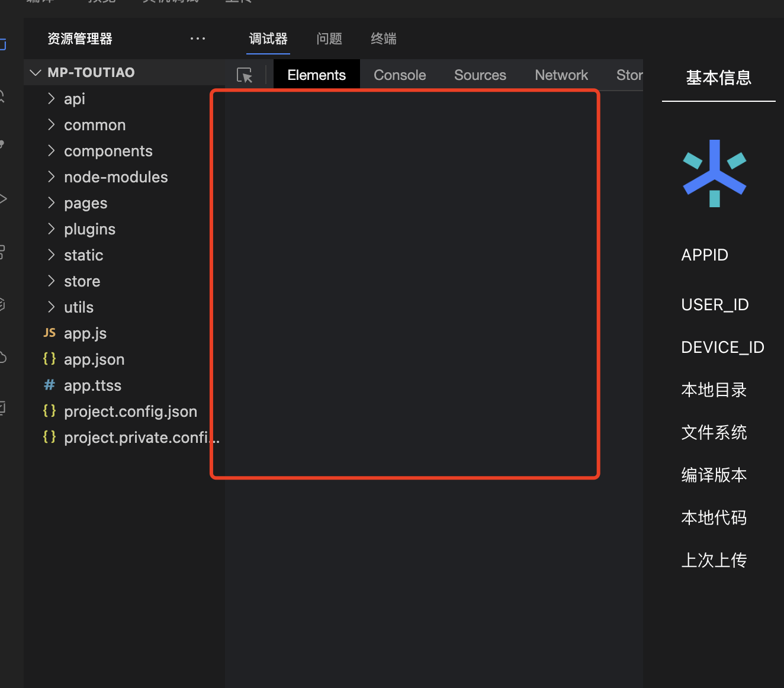Expand the api folder
This screenshot has width=784, height=688.
tap(52, 98)
